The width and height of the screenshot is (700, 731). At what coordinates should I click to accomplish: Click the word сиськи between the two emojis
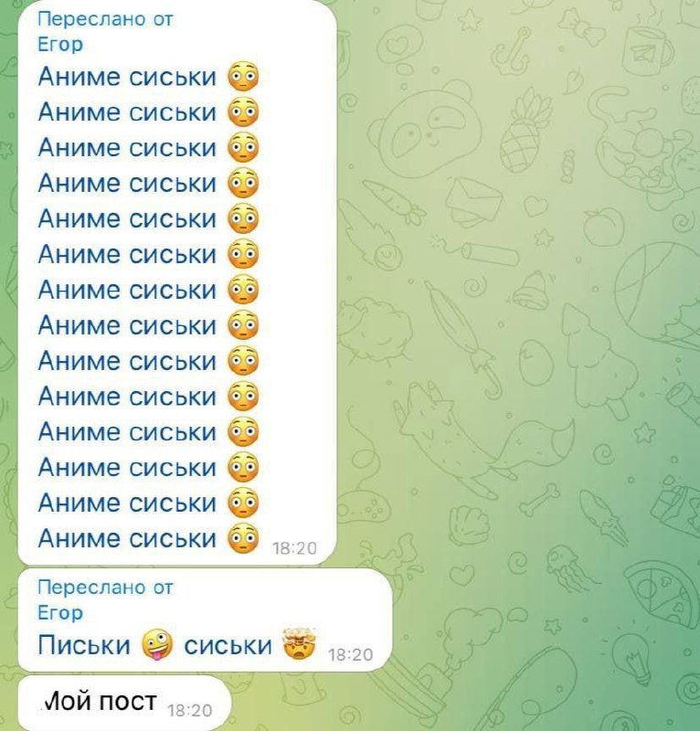point(228,646)
